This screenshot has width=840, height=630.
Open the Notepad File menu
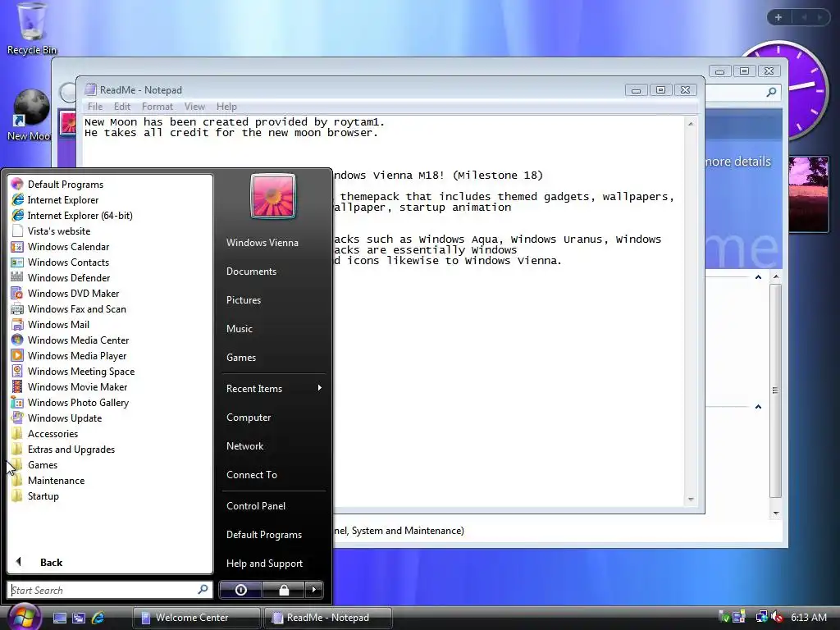(95, 107)
